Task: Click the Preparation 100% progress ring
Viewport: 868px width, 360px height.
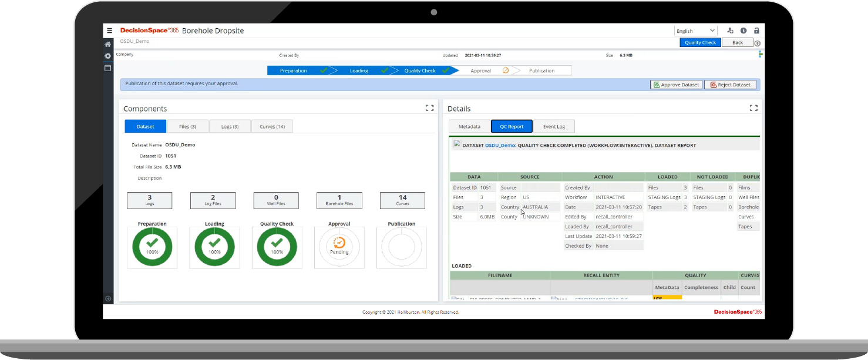Action: pyautogui.click(x=152, y=247)
